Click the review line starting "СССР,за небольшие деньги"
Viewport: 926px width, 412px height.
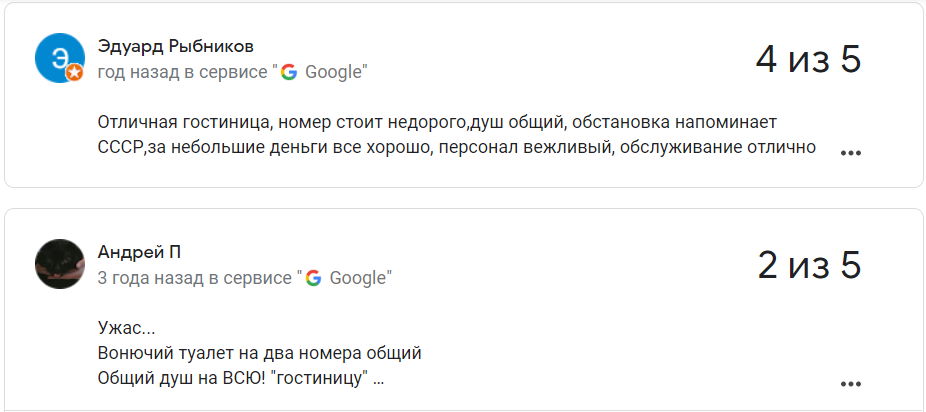[457, 148]
